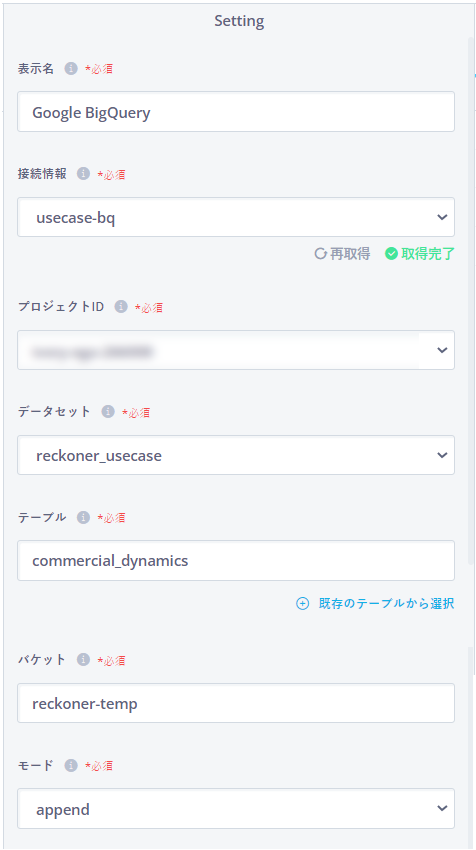Click the commercial_dynamics table field
Image resolution: width=476 pixels, height=850 pixels.
click(236, 561)
